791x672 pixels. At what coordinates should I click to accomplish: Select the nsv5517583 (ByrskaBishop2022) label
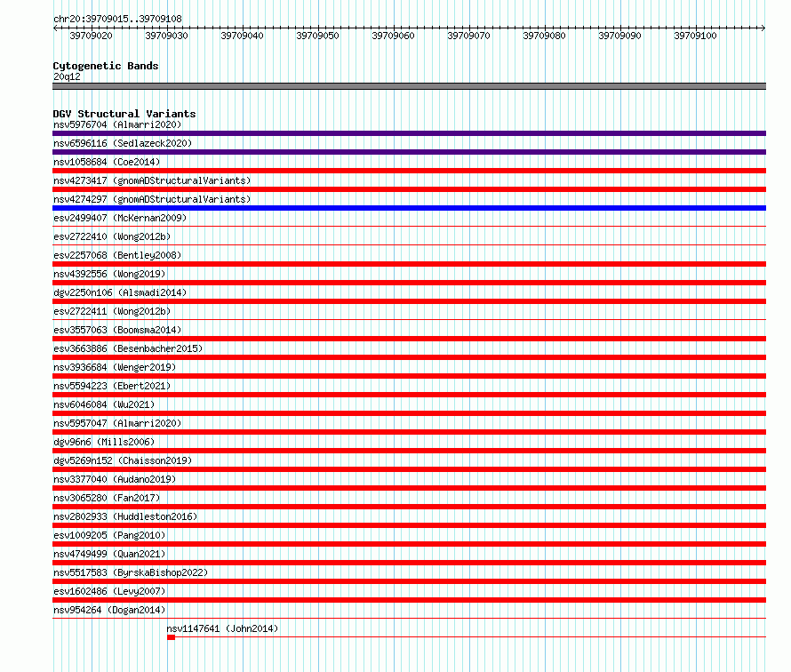131,572
